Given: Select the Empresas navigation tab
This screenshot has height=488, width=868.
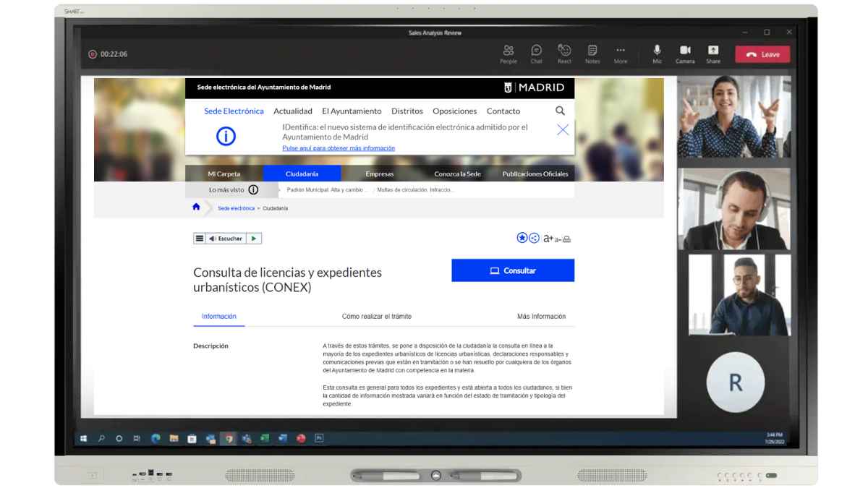Looking at the screenshot, I should coord(379,174).
